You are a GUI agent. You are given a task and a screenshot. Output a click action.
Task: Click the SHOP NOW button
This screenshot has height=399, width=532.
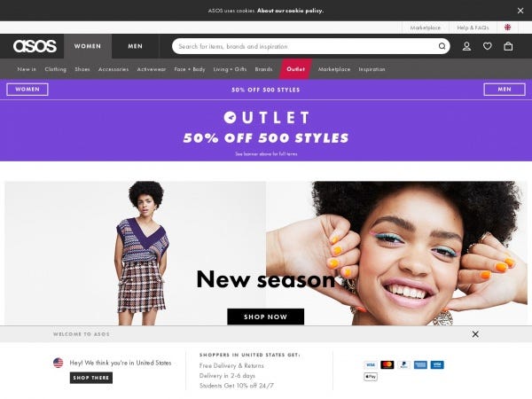pyautogui.click(x=266, y=317)
